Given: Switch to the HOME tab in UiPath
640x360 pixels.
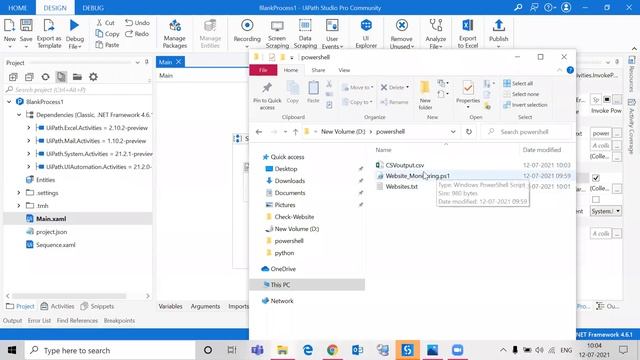Looking at the screenshot, I should pos(18,8).
